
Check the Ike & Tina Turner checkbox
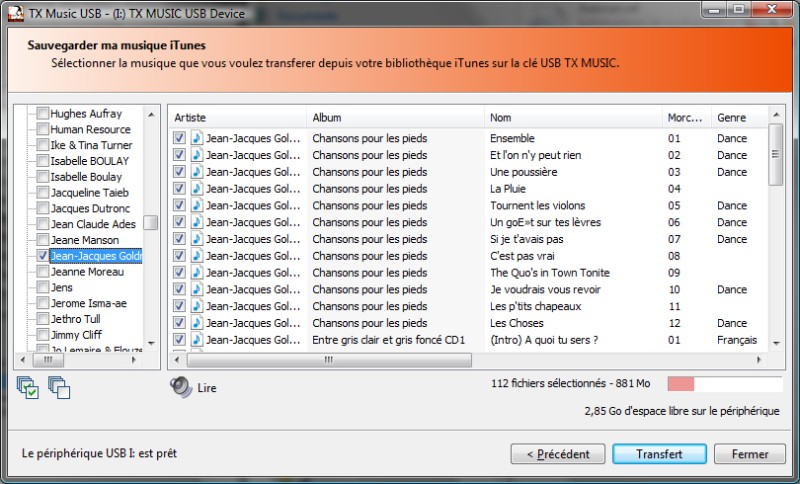(43, 145)
